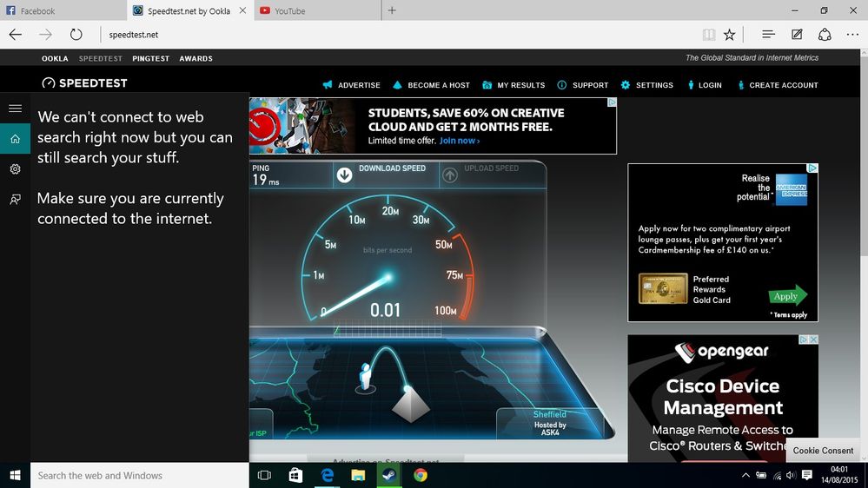
Task: Click the Cisco Device Management ad
Action: [722, 399]
